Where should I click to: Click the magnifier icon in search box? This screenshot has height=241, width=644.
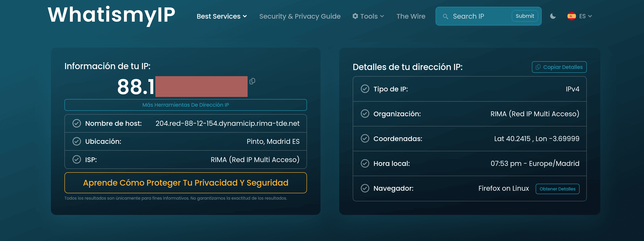click(445, 16)
